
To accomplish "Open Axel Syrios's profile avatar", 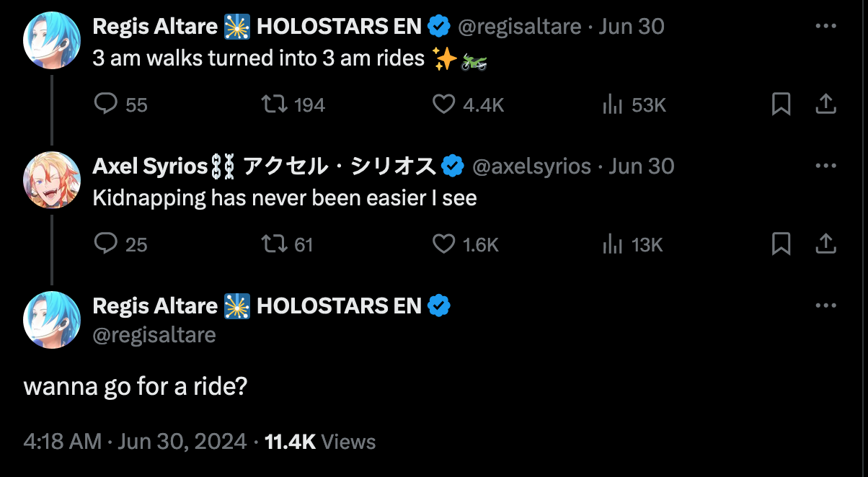I will [x=51, y=180].
